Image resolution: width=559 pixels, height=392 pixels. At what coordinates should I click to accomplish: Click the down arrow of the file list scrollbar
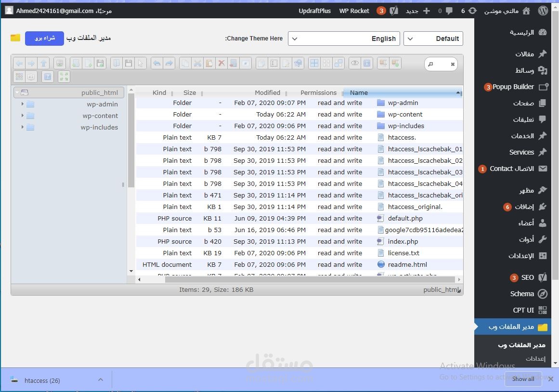coord(131,271)
